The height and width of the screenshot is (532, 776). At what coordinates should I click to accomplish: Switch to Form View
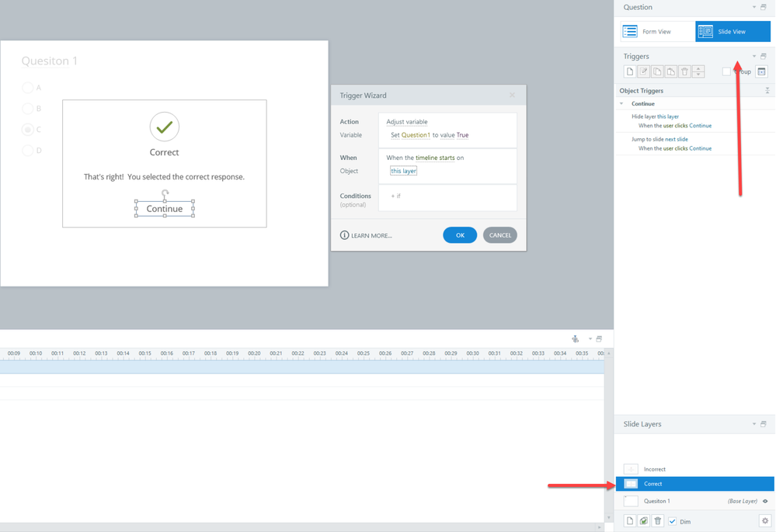point(658,31)
